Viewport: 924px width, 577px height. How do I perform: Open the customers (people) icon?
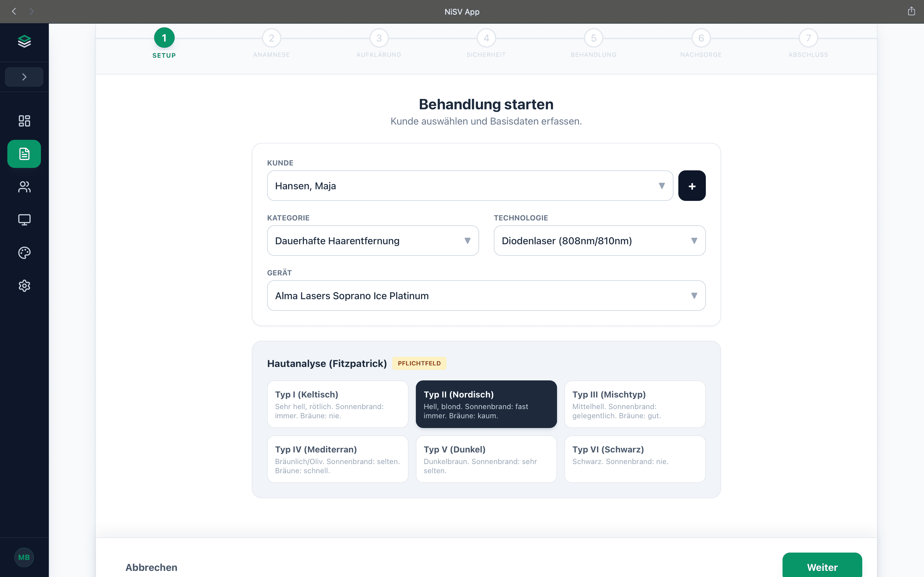tap(24, 187)
